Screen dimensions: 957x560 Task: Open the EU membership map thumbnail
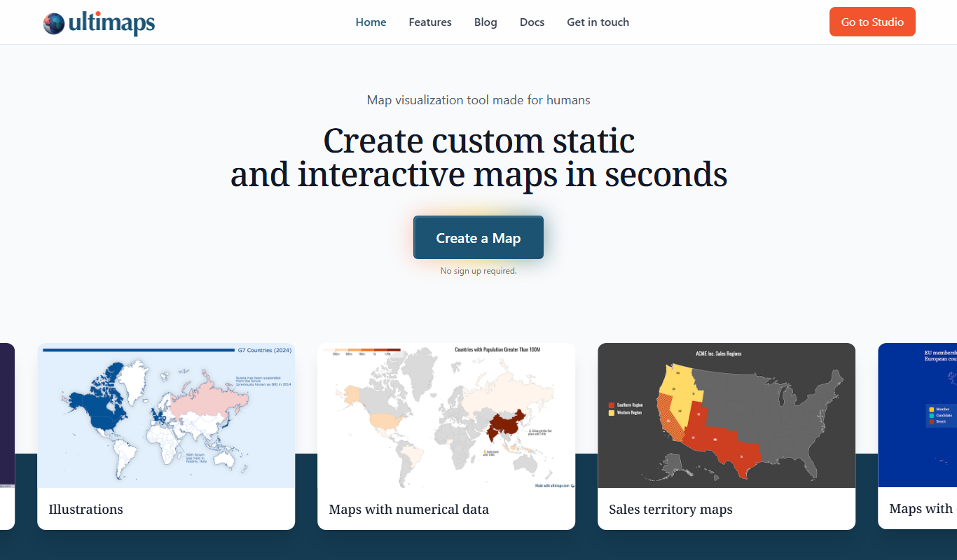(917, 415)
